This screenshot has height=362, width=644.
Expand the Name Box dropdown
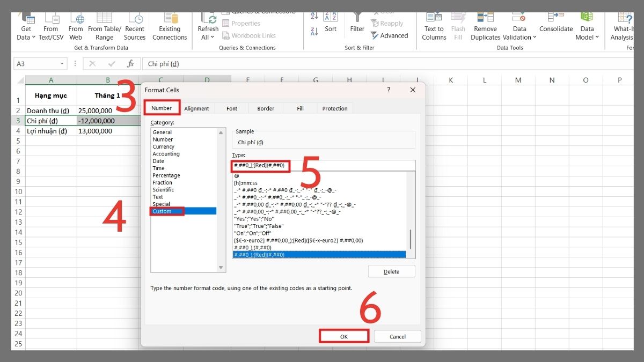[x=61, y=63]
